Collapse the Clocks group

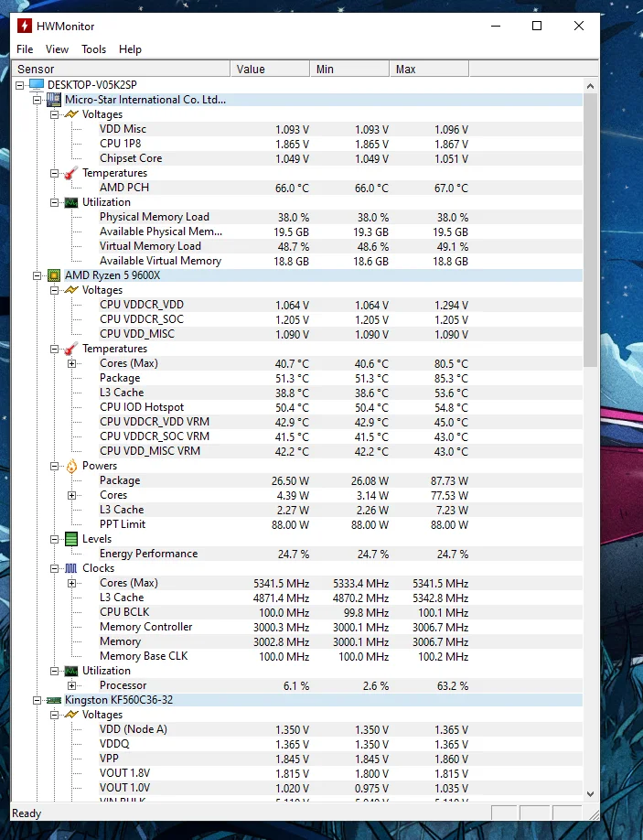(55, 568)
